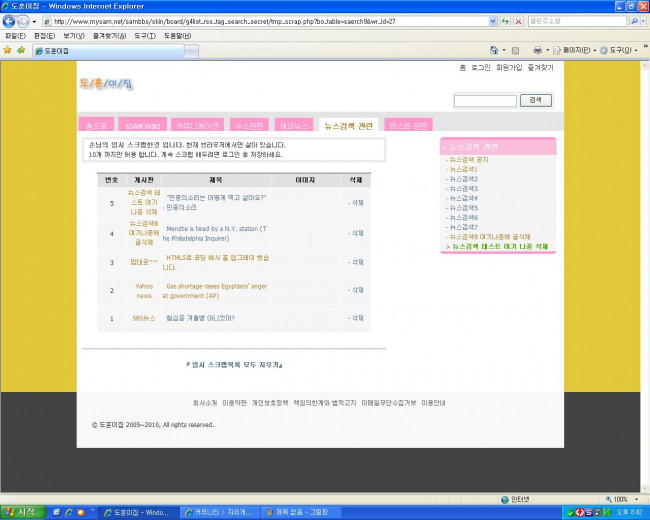Open 뉴스검색1 in sidebar
Image resolution: width=650 pixels, height=520 pixels.
[x=463, y=169]
